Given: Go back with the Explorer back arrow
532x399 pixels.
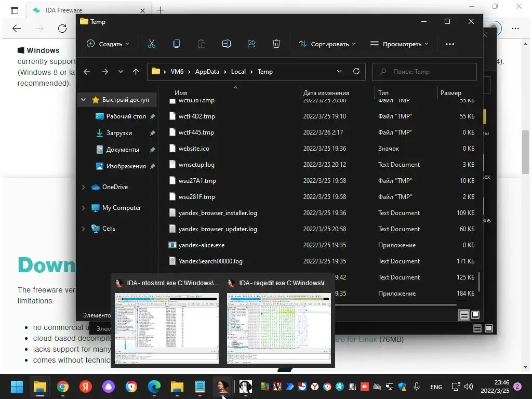Looking at the screenshot, I should (87, 72).
